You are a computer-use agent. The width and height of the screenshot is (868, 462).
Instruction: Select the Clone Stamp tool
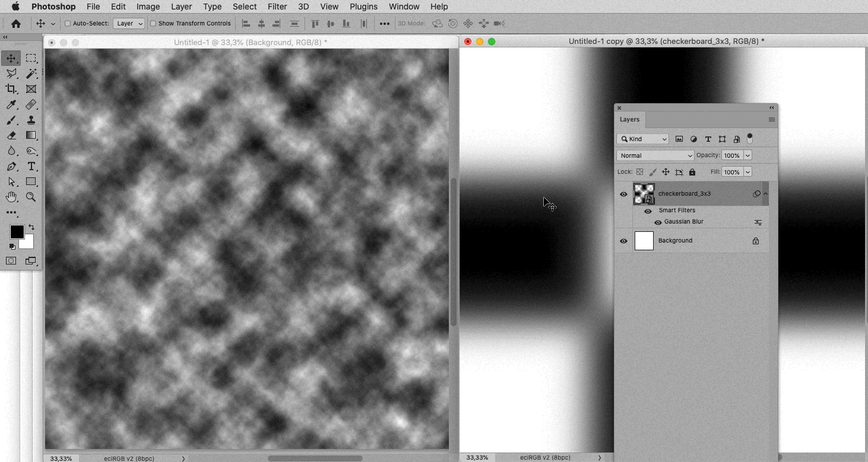coord(31,120)
